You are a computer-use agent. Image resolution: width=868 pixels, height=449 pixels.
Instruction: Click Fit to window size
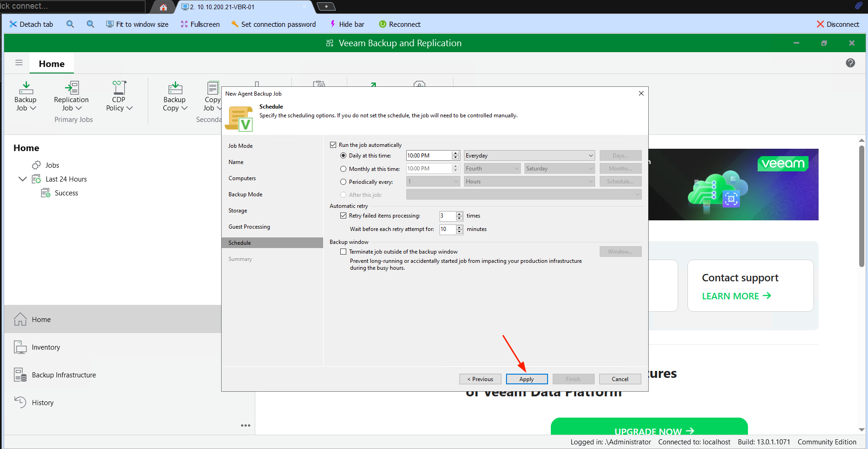click(137, 24)
